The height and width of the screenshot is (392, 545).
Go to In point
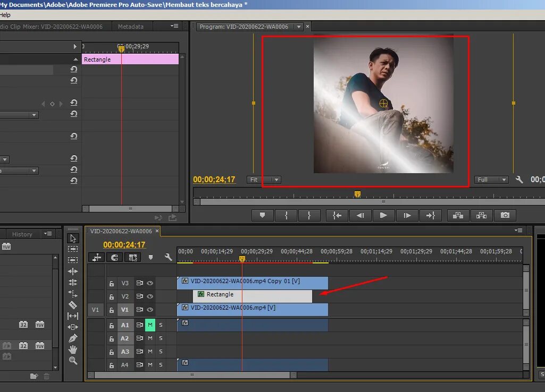(x=337, y=215)
